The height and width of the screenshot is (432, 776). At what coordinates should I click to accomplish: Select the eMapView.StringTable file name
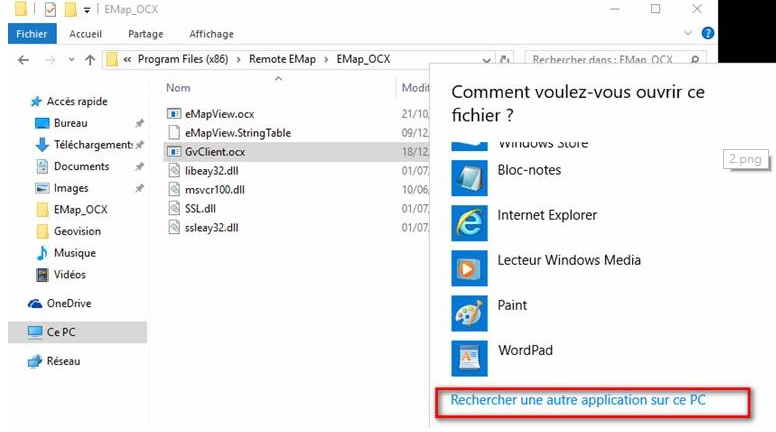tap(238, 133)
